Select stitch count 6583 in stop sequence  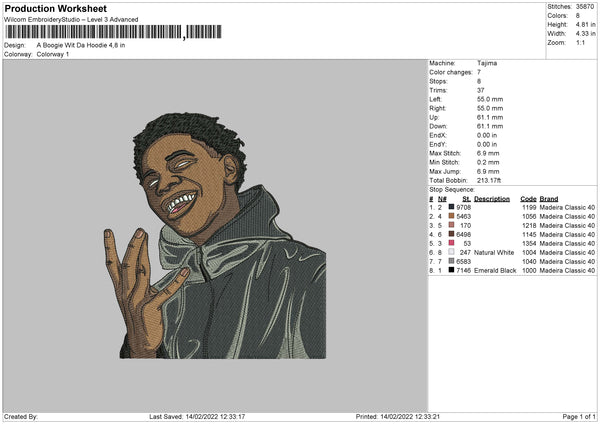click(x=463, y=262)
